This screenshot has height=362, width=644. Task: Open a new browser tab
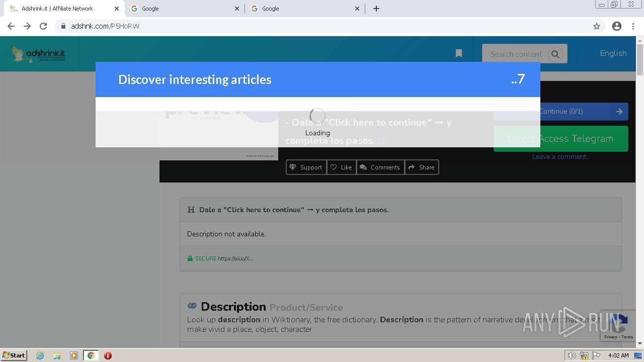point(376,9)
